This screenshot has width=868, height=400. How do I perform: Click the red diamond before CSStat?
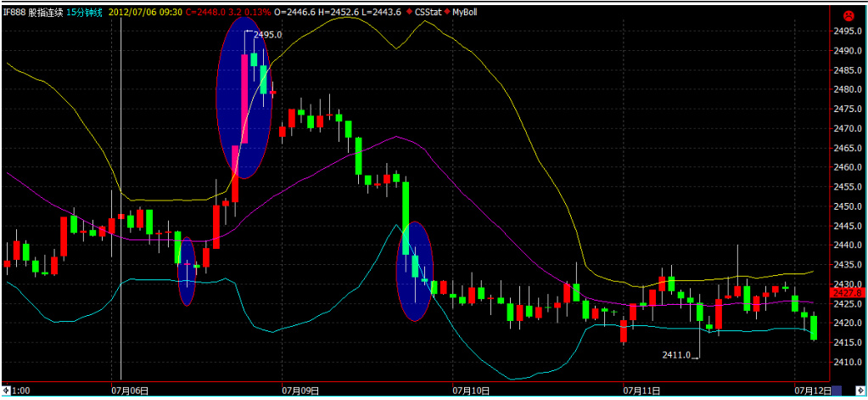tap(409, 13)
